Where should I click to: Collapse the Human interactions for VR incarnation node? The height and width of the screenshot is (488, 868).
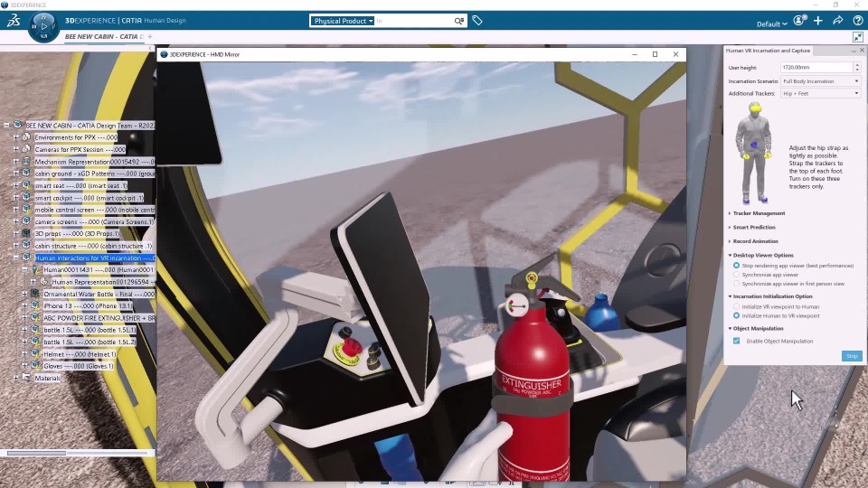pyautogui.click(x=16, y=258)
